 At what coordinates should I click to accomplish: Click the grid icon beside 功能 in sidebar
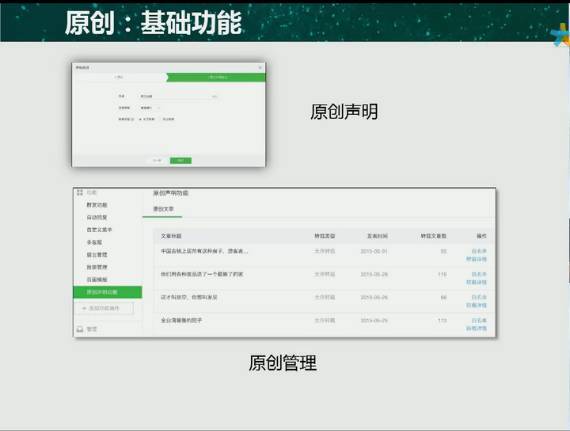click(80, 192)
